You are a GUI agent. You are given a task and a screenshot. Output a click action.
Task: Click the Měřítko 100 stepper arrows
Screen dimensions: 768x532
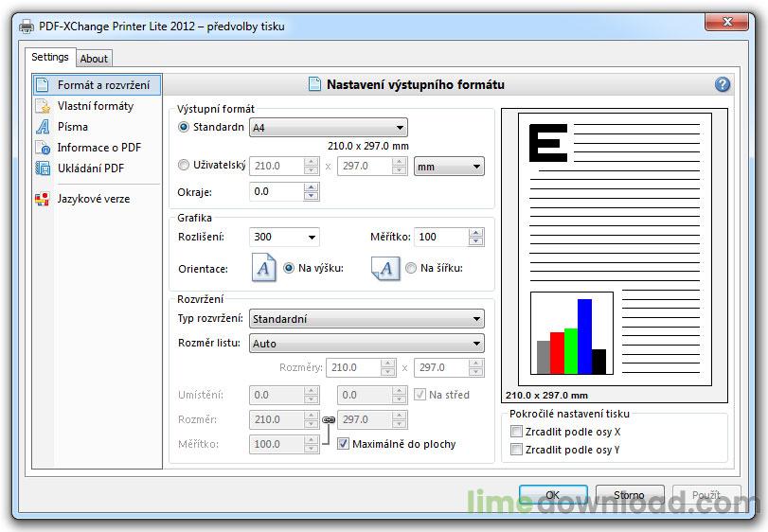(475, 237)
